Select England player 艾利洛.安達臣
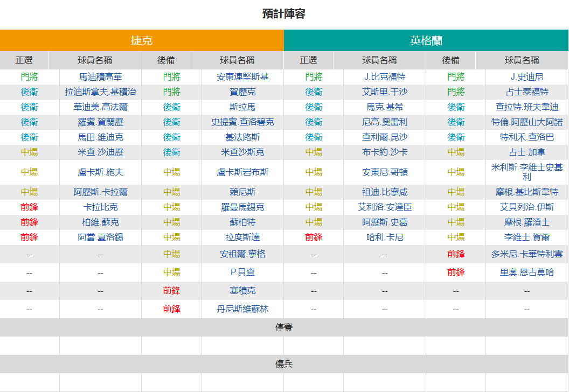 point(385,207)
